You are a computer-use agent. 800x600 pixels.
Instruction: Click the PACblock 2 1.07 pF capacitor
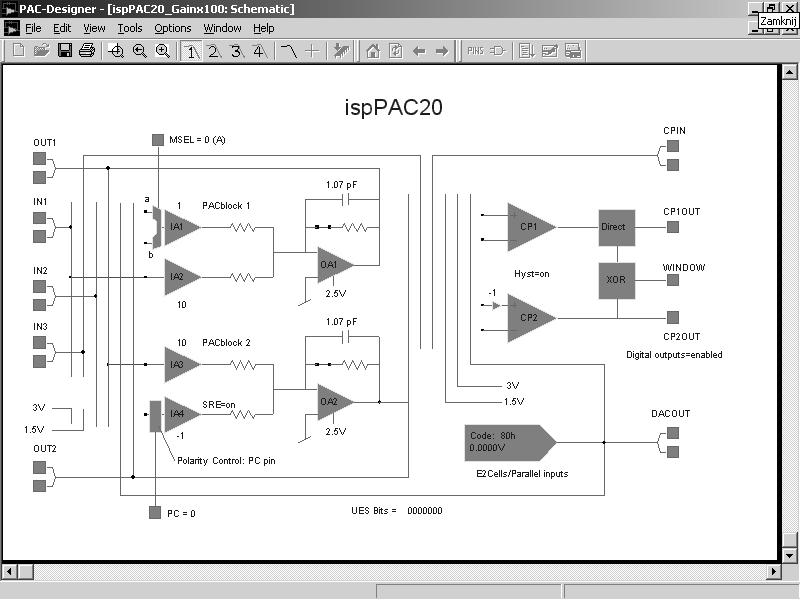(x=345, y=337)
